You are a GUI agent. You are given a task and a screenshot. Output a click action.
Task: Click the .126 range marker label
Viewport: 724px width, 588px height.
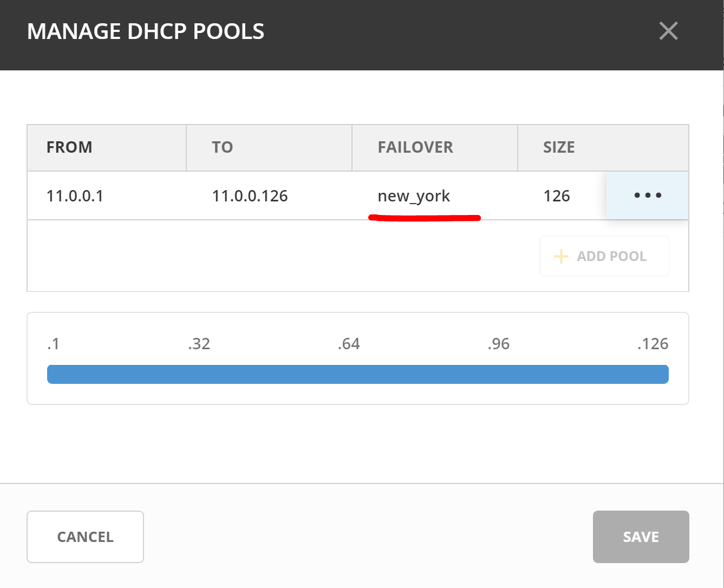pos(653,344)
